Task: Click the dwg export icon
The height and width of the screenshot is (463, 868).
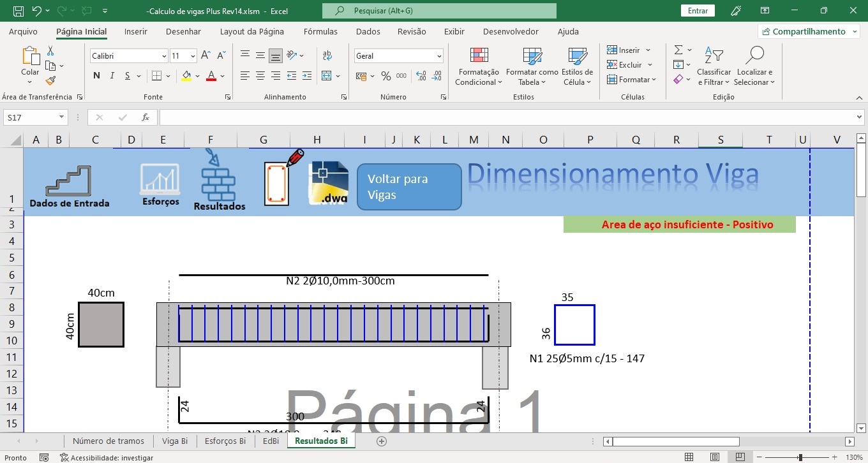Action: (x=329, y=182)
